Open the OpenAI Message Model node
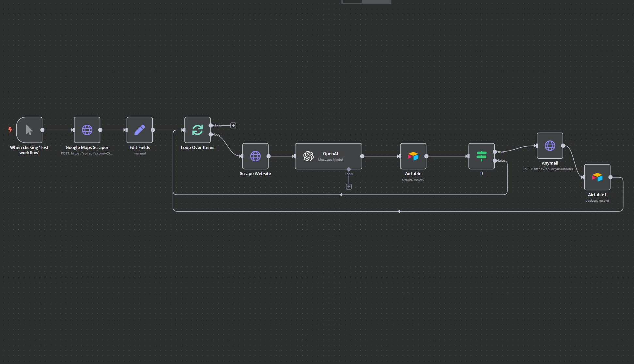The image size is (634, 364). pyautogui.click(x=328, y=156)
